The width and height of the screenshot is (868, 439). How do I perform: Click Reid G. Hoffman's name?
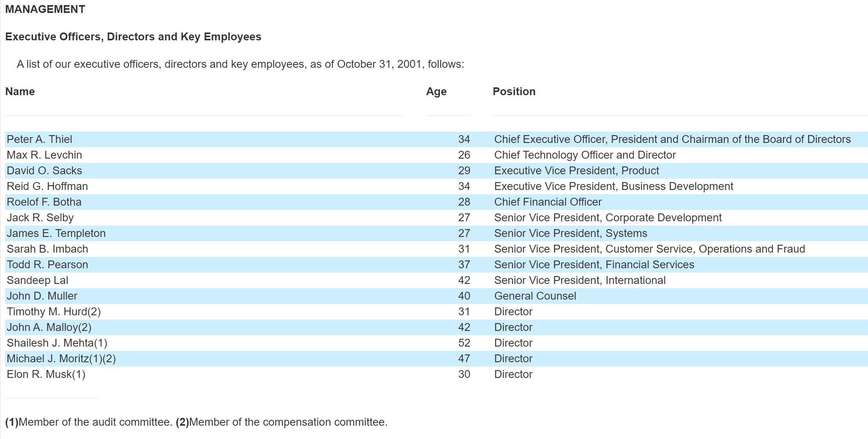(x=47, y=186)
